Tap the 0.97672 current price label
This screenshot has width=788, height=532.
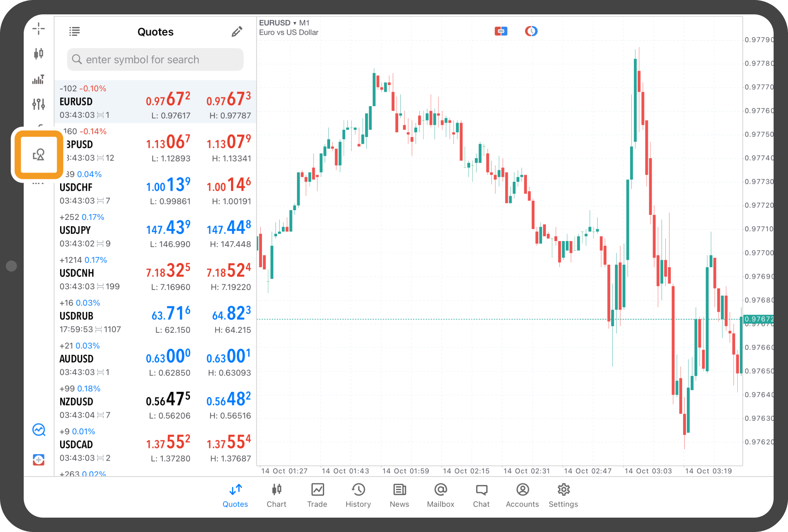[x=759, y=319]
